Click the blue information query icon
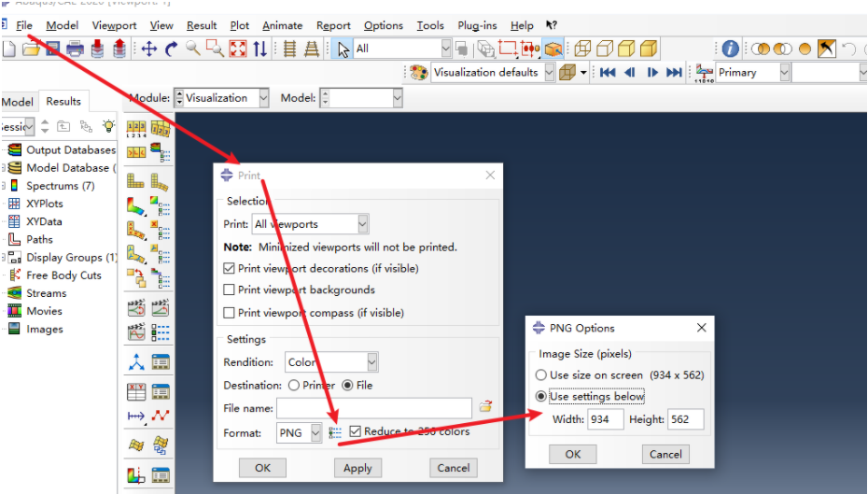Screen dimensions: 868x494 (730, 49)
